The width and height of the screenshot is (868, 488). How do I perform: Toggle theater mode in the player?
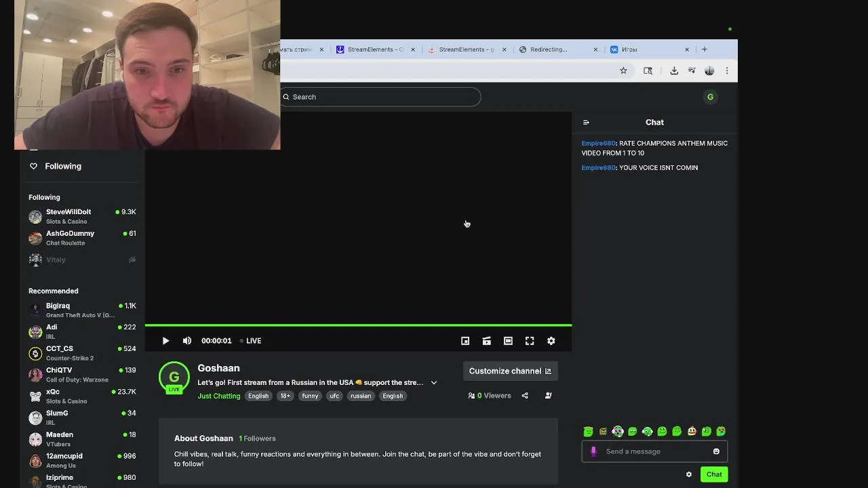(x=508, y=341)
